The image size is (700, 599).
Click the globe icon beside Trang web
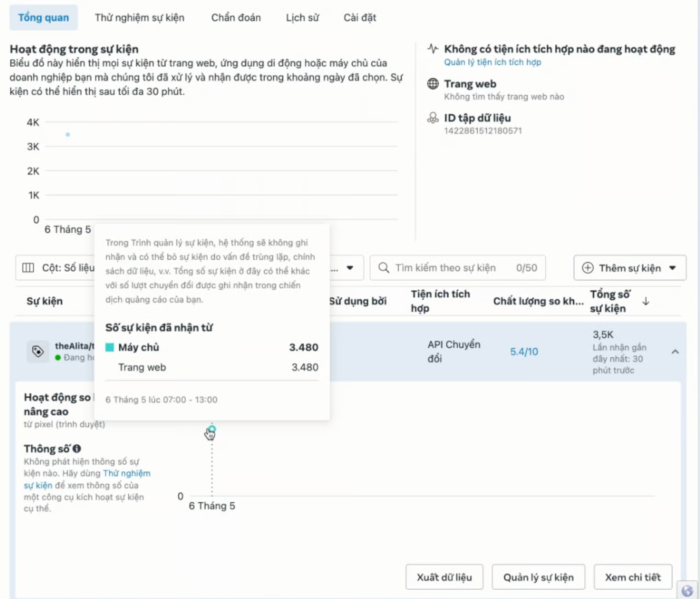[x=432, y=84]
